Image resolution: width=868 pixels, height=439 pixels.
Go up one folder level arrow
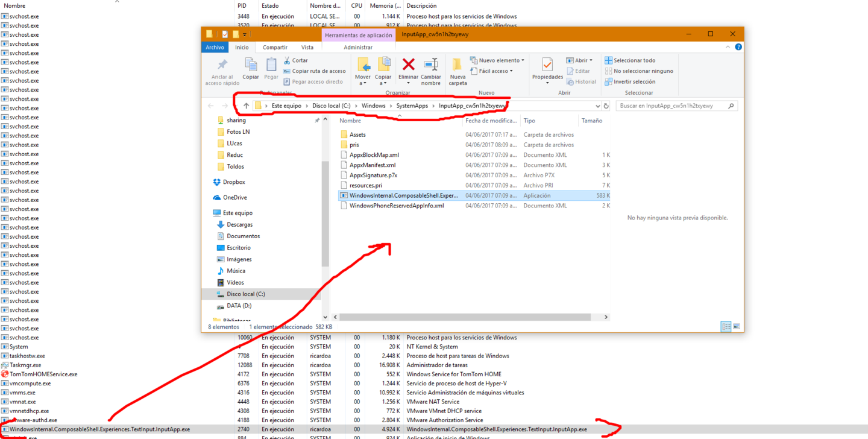tap(246, 106)
